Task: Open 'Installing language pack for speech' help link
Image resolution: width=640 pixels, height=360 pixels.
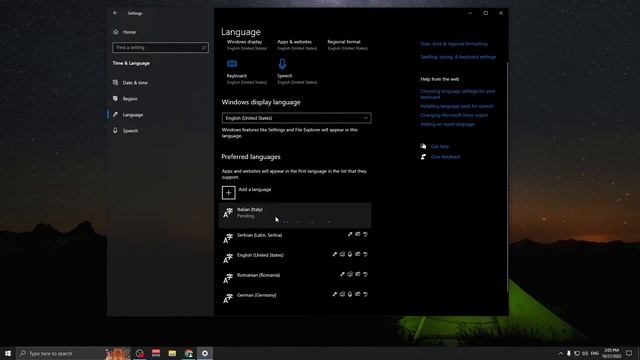Action: click(x=457, y=106)
